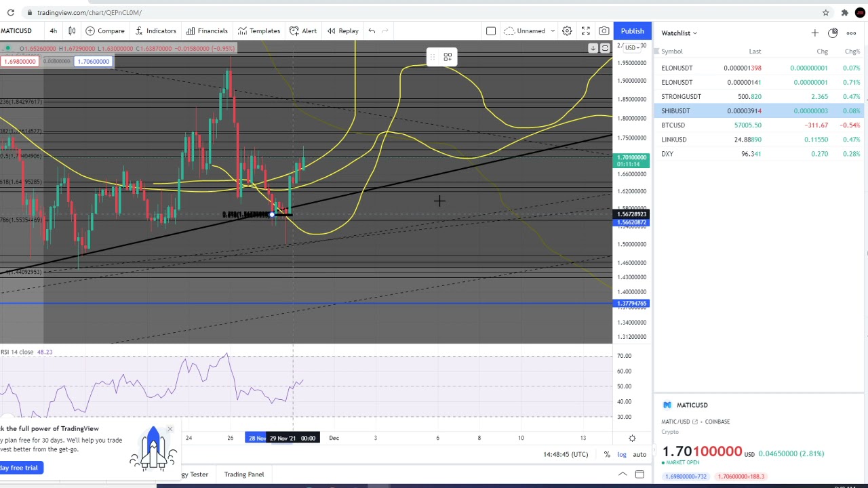Image resolution: width=868 pixels, height=488 pixels.
Task: Start bar Replay mode
Action: pos(343,30)
